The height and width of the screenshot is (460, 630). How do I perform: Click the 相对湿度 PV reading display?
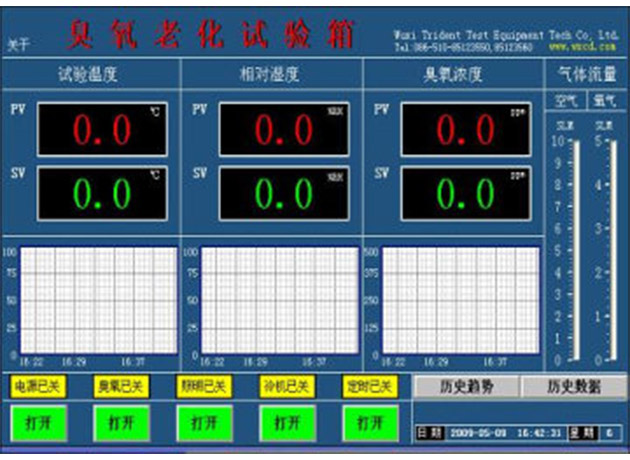click(284, 129)
